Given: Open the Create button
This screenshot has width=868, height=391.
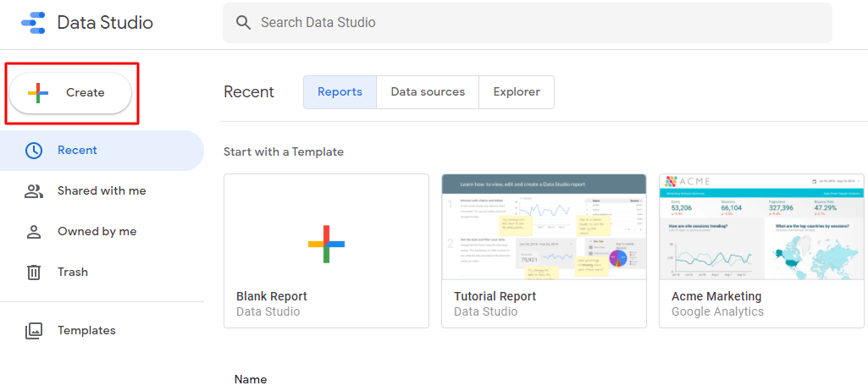Looking at the screenshot, I should tap(70, 93).
